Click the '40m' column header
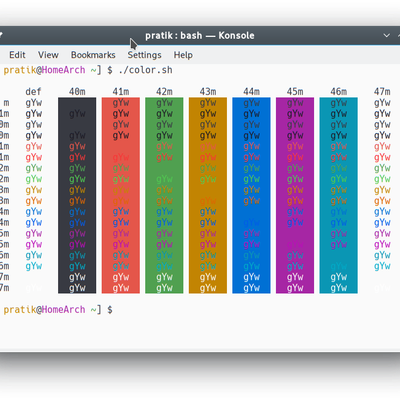 [77, 91]
